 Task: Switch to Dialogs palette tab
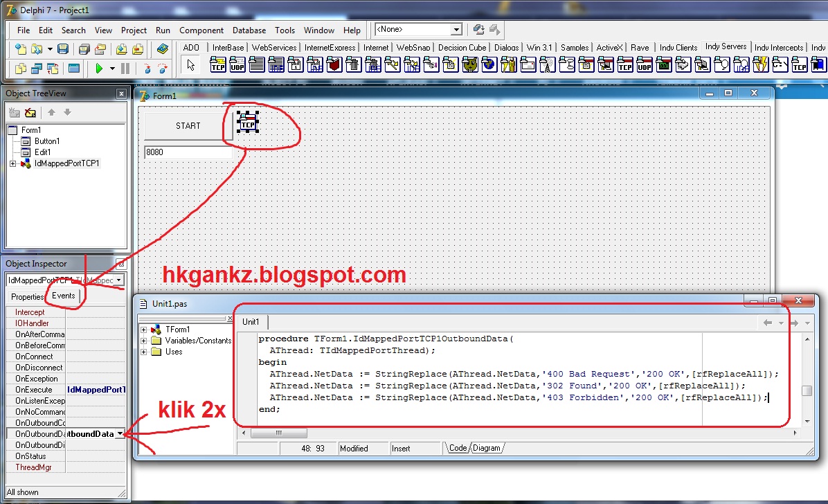(x=506, y=48)
